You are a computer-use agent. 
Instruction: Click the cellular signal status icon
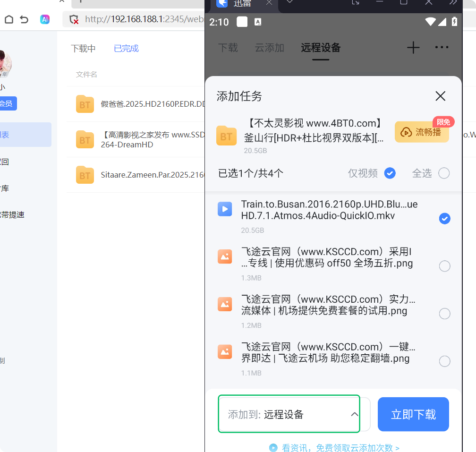coord(442,22)
